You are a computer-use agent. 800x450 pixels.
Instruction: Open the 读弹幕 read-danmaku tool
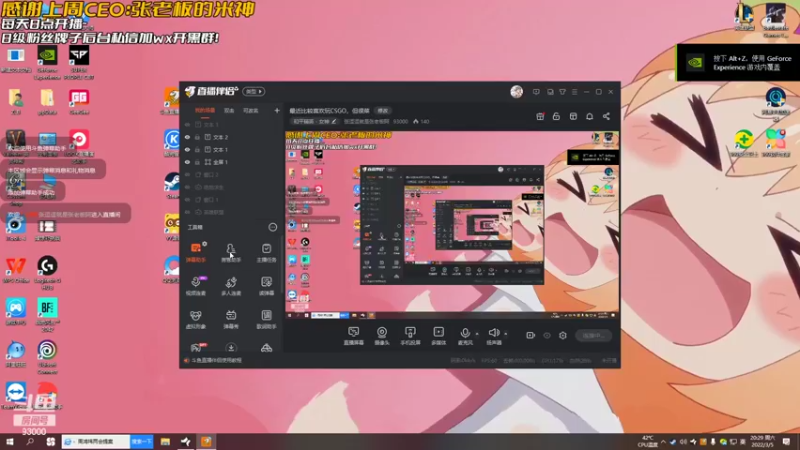(266, 286)
